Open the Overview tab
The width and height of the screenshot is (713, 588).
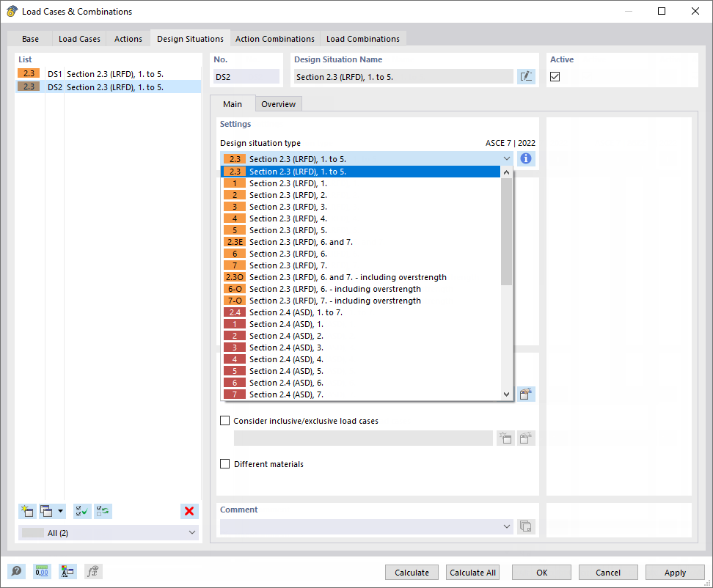278,103
